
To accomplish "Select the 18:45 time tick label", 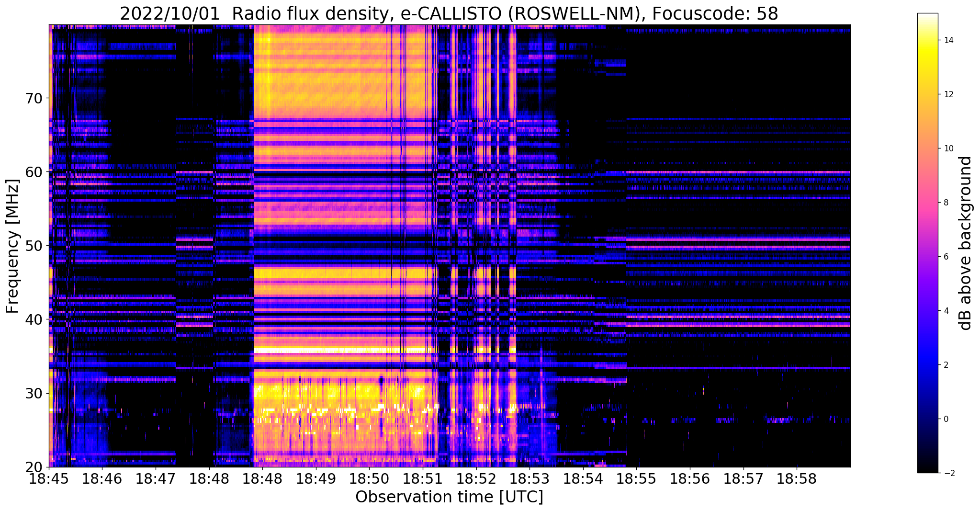I will (x=49, y=478).
